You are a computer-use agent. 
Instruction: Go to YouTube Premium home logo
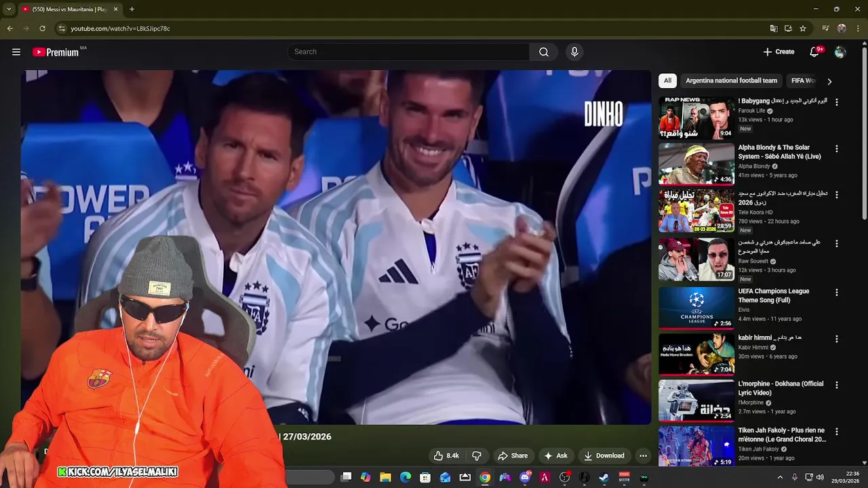tap(56, 52)
